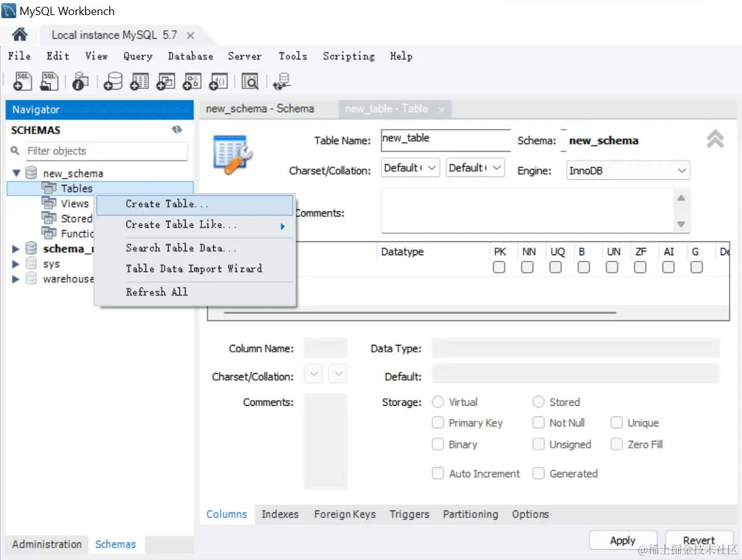742x560 pixels.
Task: Enable the Auto Increment checkbox
Action: pos(438,473)
